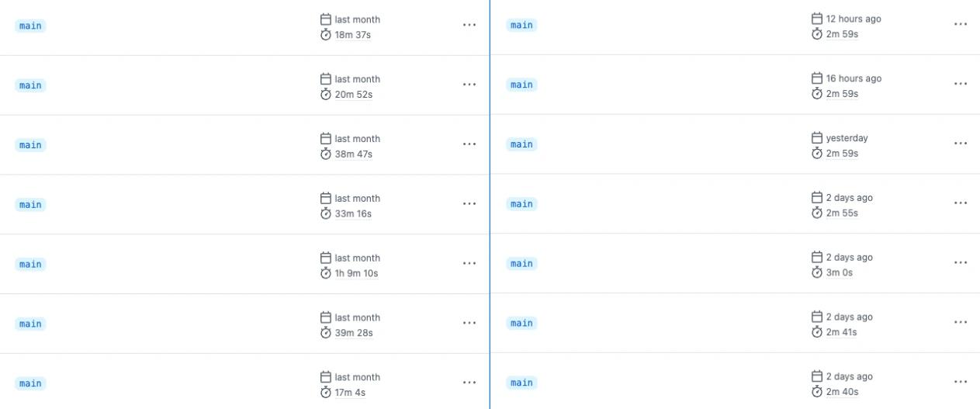Open the three-dot menu for the 1h 9m 10s run
Screen dimensions: 980x409
(469, 263)
